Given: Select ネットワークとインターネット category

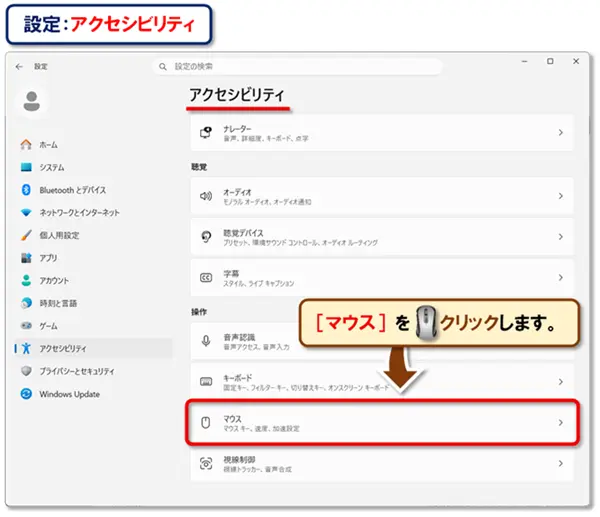Looking at the screenshot, I should point(93,212).
